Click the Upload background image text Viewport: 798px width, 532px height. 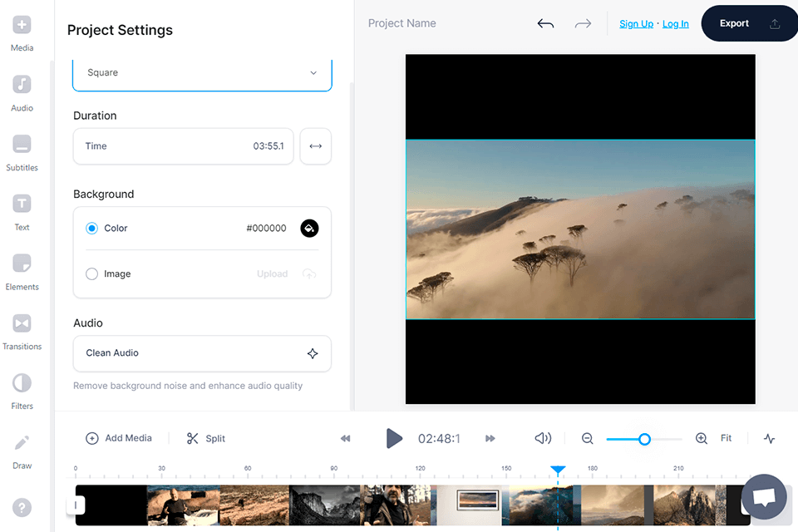(x=273, y=273)
